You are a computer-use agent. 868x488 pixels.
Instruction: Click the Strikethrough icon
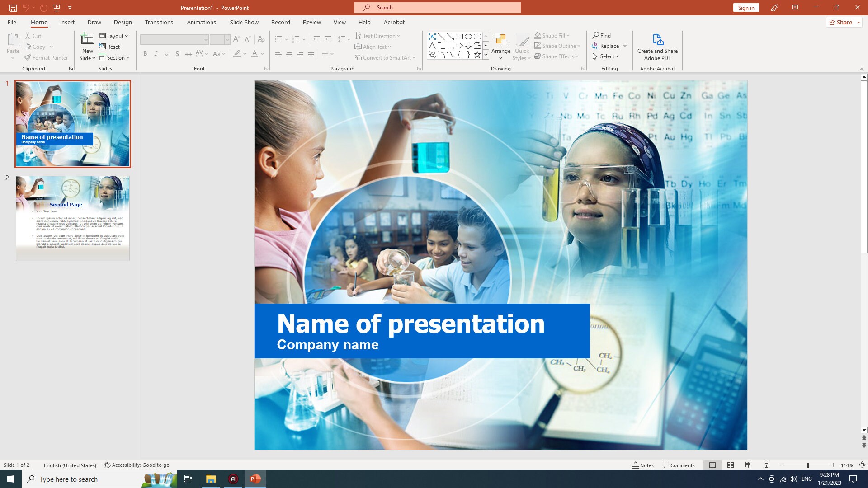pos(189,54)
